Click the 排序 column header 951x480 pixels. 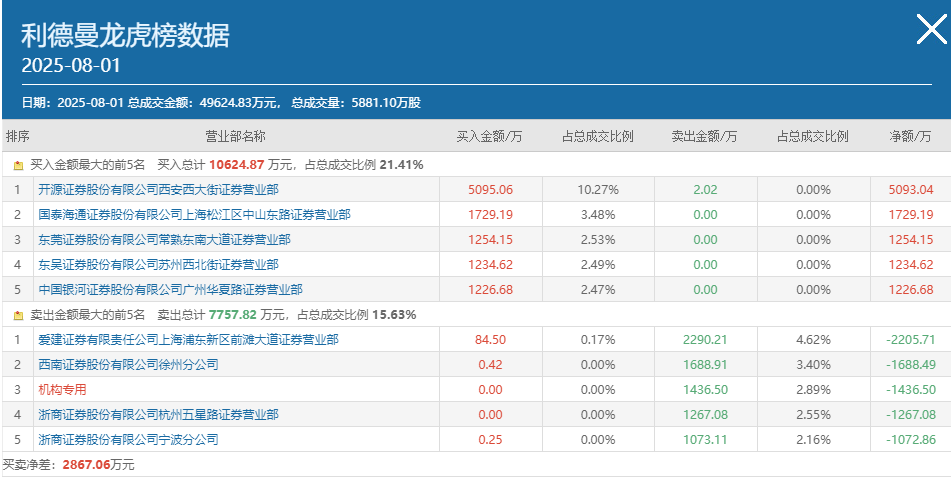(18, 136)
